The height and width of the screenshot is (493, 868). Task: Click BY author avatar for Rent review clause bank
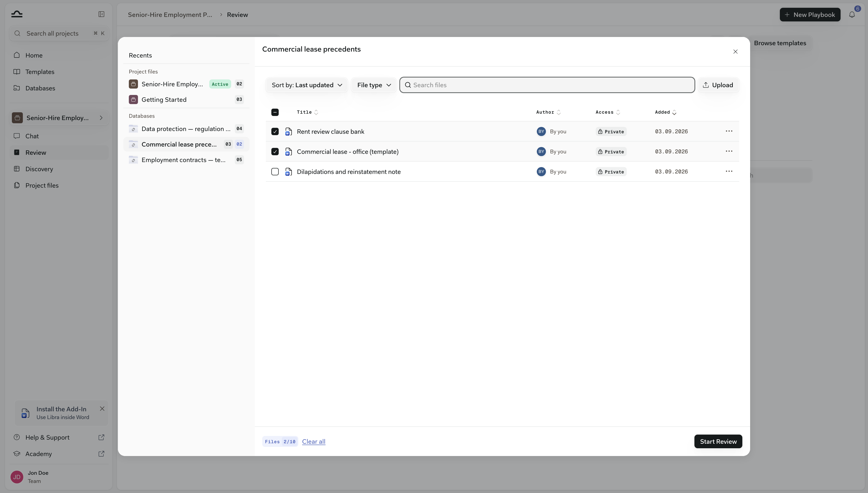click(x=541, y=131)
